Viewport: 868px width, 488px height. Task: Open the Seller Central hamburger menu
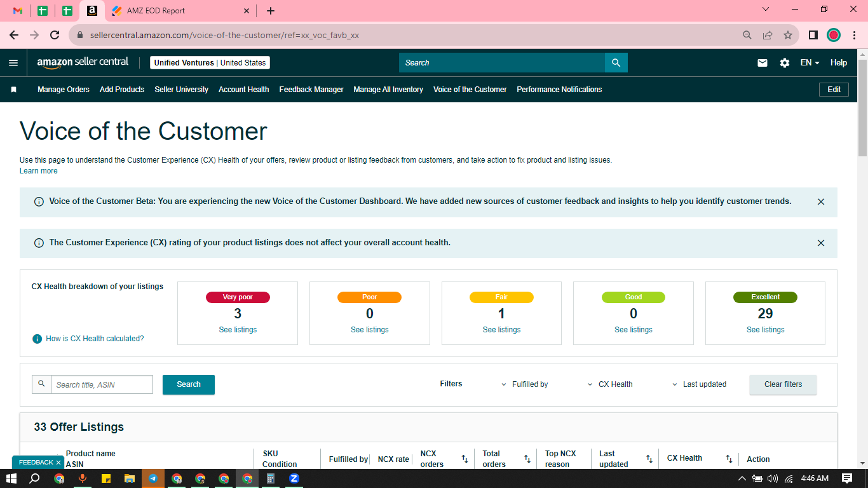[13, 63]
